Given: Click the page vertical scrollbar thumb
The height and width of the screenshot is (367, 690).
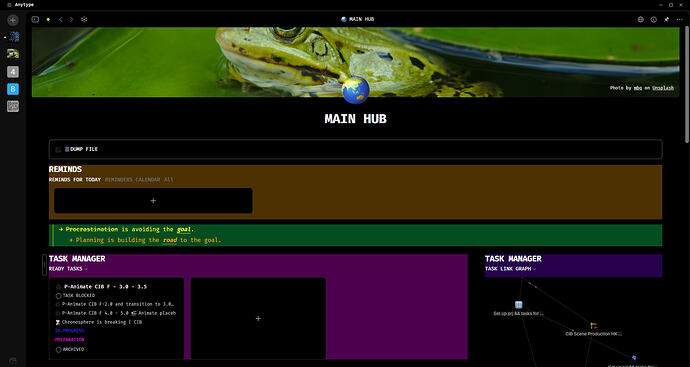Looking at the screenshot, I should tap(687, 84).
